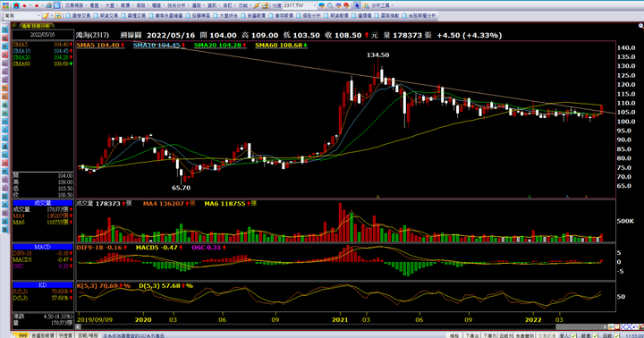Click the horizontal chart scrollbar thumb
Image resolution: width=644 pixels, height=338 pixels.
[x=579, y=327]
